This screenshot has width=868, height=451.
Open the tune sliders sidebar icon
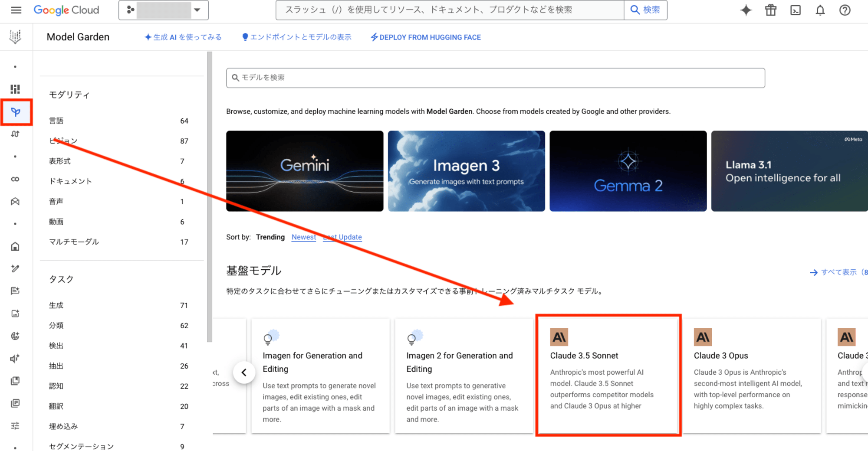pos(15,426)
